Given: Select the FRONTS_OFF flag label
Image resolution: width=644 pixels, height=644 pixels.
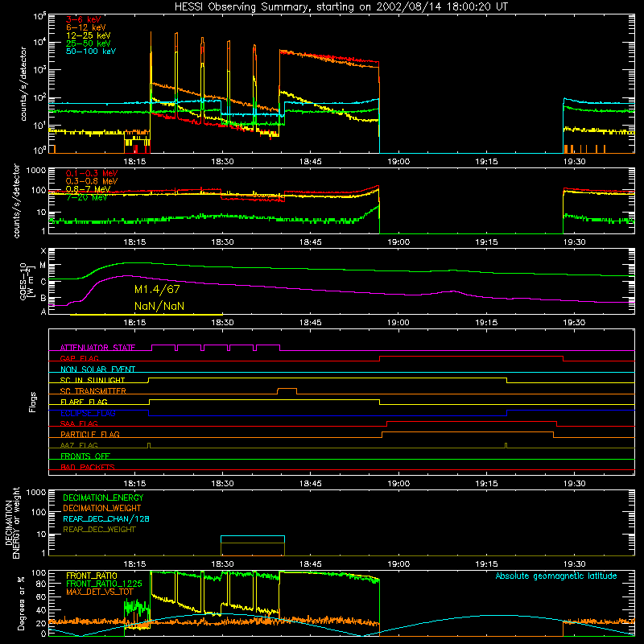Looking at the screenshot, I should [85, 456].
